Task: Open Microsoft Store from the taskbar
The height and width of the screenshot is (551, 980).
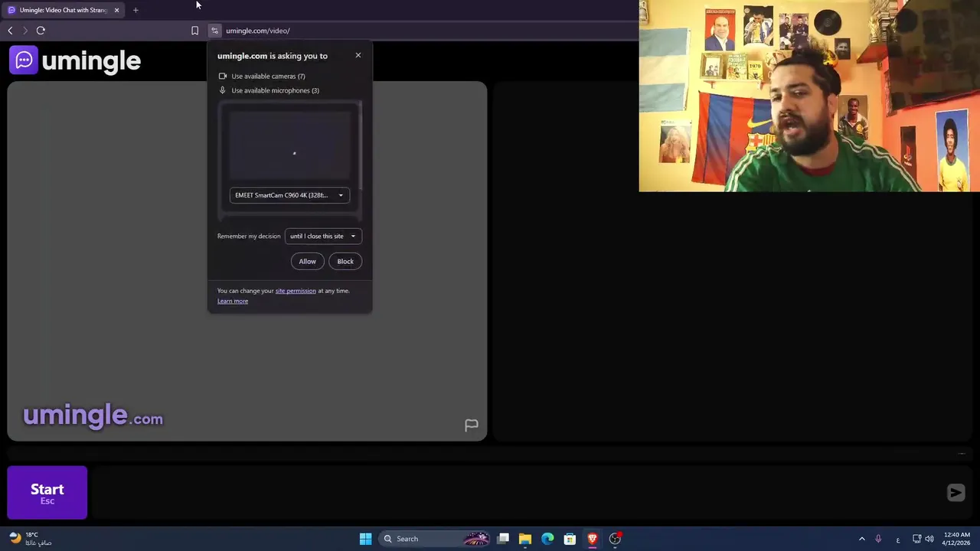Action: click(x=570, y=539)
